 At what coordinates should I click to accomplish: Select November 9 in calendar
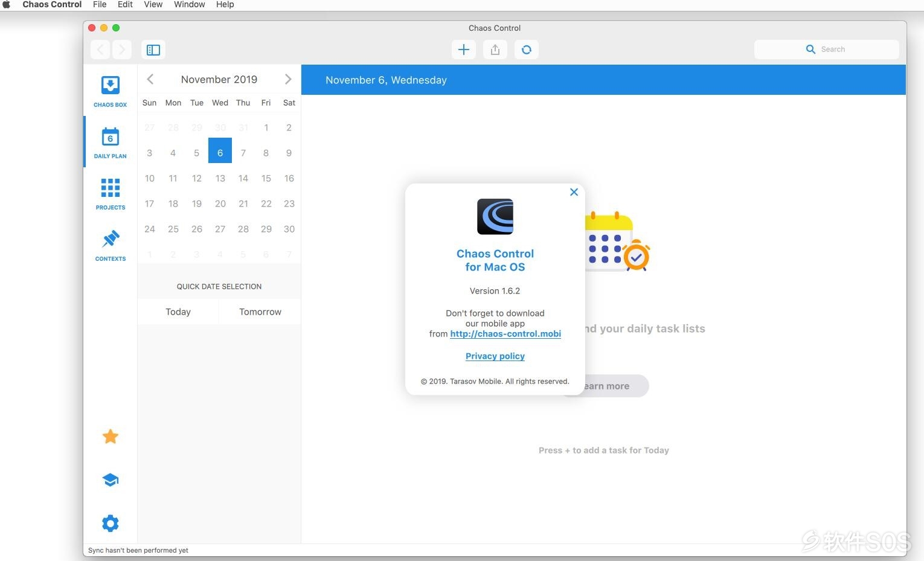coord(289,153)
